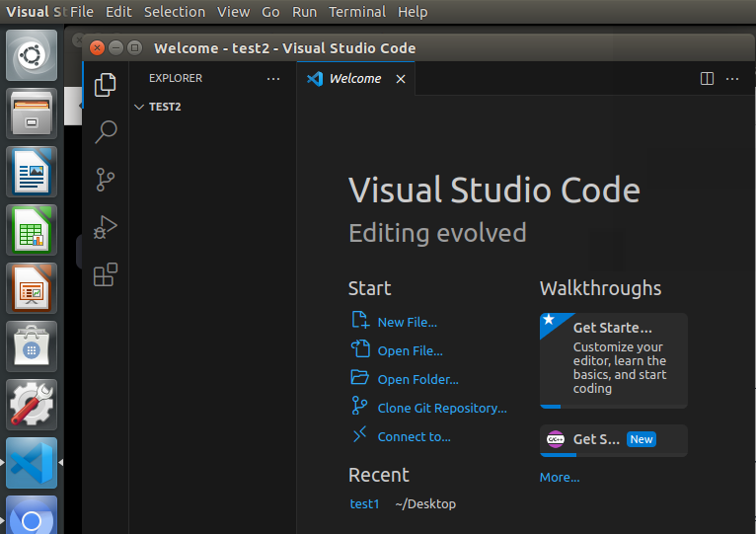
Task: Click the Open File... link
Action: click(411, 350)
